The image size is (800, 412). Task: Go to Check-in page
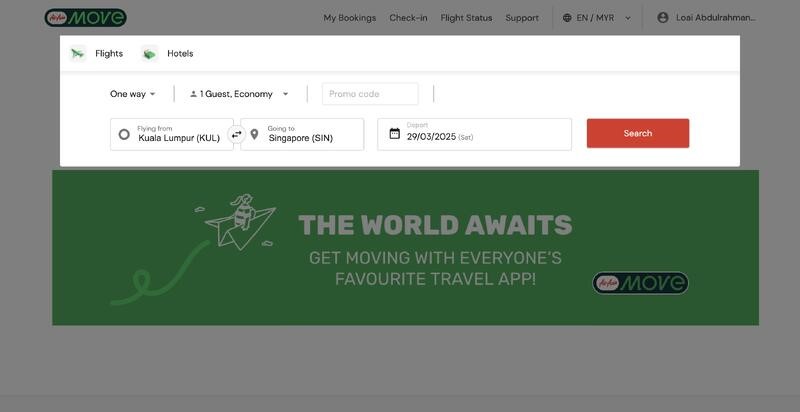click(x=408, y=18)
